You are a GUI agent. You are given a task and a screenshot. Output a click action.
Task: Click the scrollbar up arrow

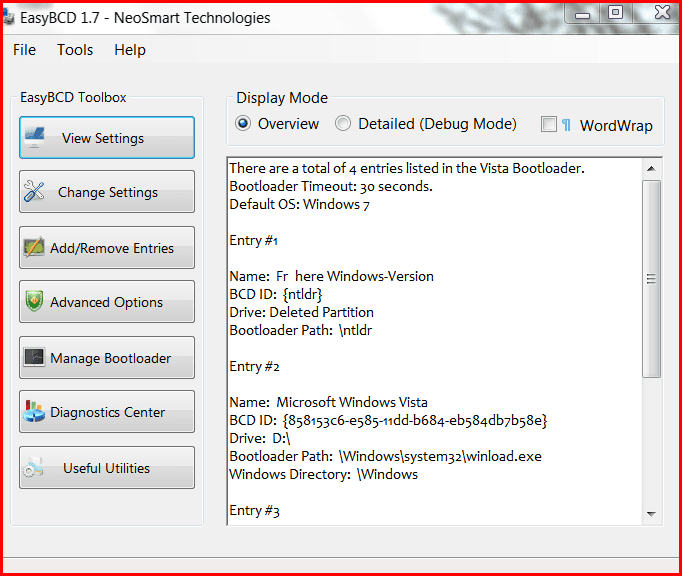point(651,168)
